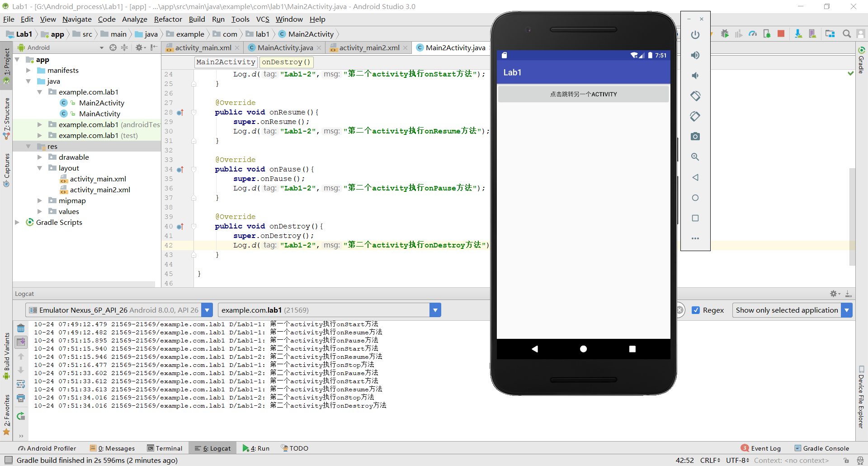
Task: Switch to activity_main2.xml editor tab
Action: [x=369, y=48]
